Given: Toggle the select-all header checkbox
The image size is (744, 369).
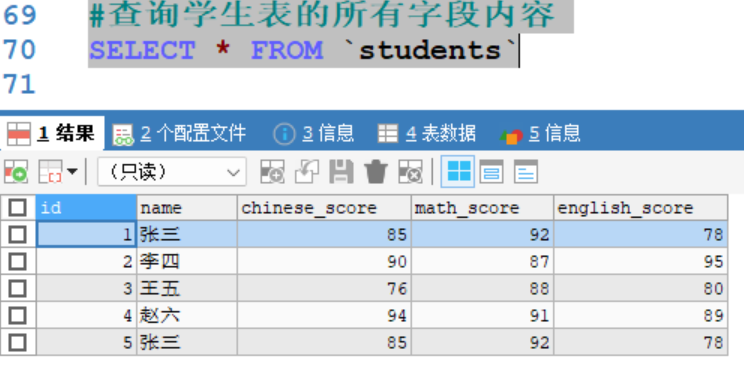Looking at the screenshot, I should pos(18,208).
